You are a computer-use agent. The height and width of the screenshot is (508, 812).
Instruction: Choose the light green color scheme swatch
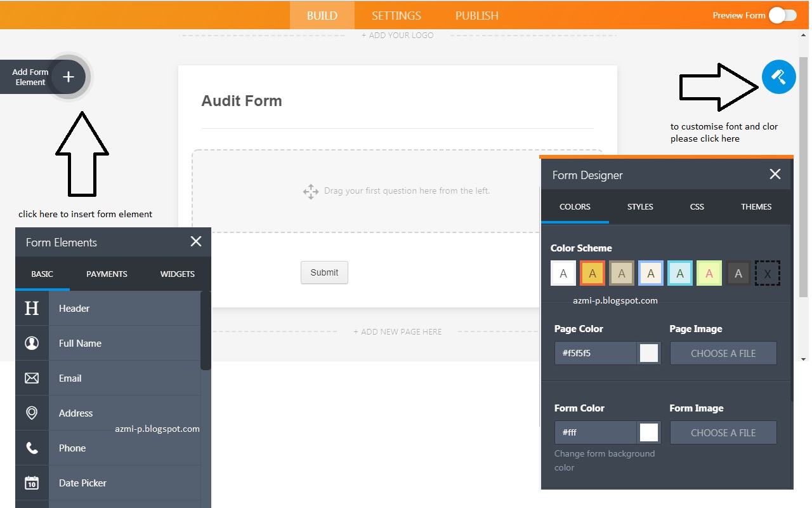point(709,274)
